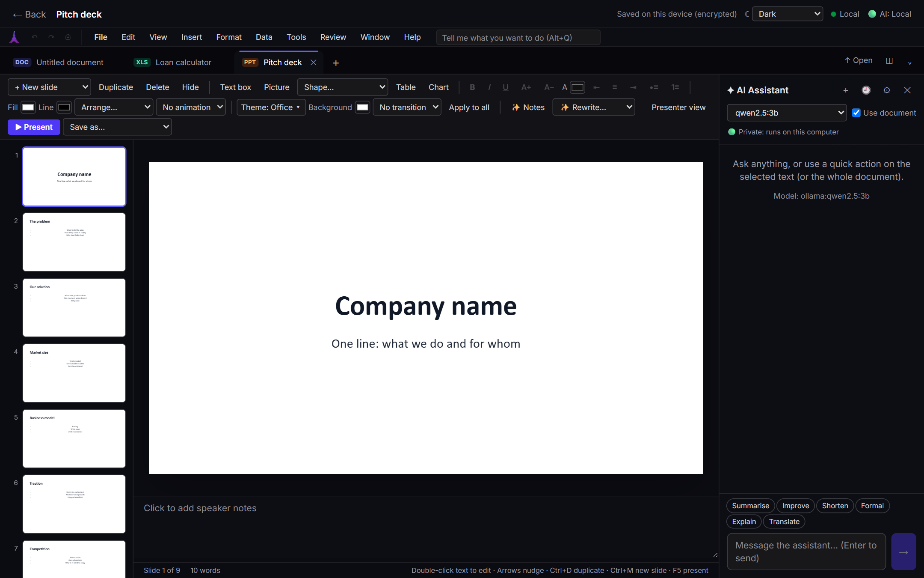Click the Notes sparkle button
924x578 pixels.
(528, 107)
